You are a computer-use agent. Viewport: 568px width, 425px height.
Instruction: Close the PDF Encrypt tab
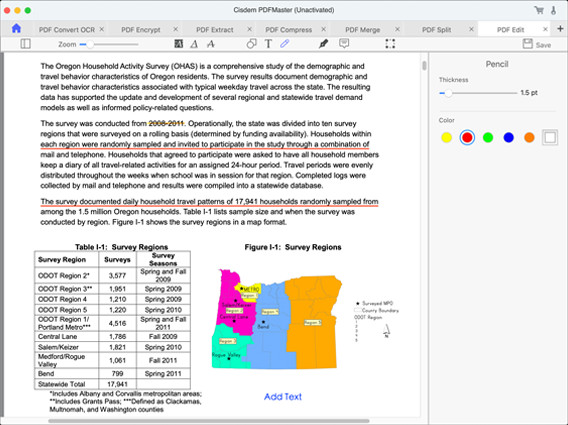pos(176,29)
